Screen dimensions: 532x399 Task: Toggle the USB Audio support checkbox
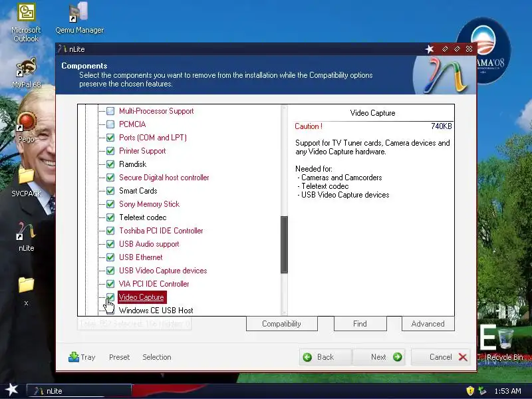pos(110,244)
